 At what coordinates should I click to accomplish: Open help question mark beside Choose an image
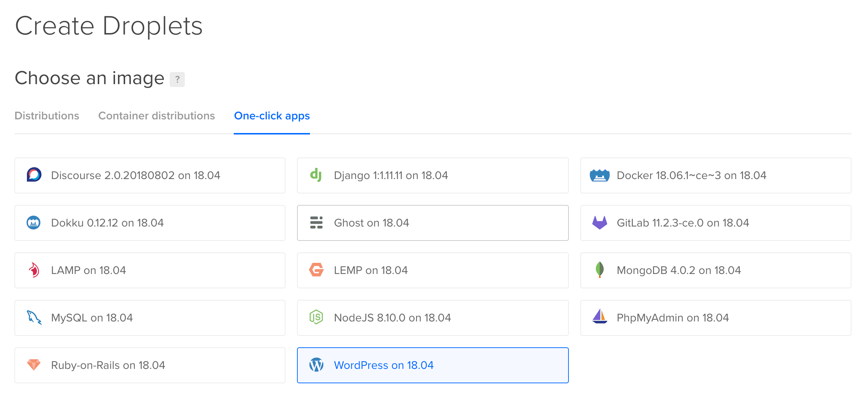click(x=177, y=79)
